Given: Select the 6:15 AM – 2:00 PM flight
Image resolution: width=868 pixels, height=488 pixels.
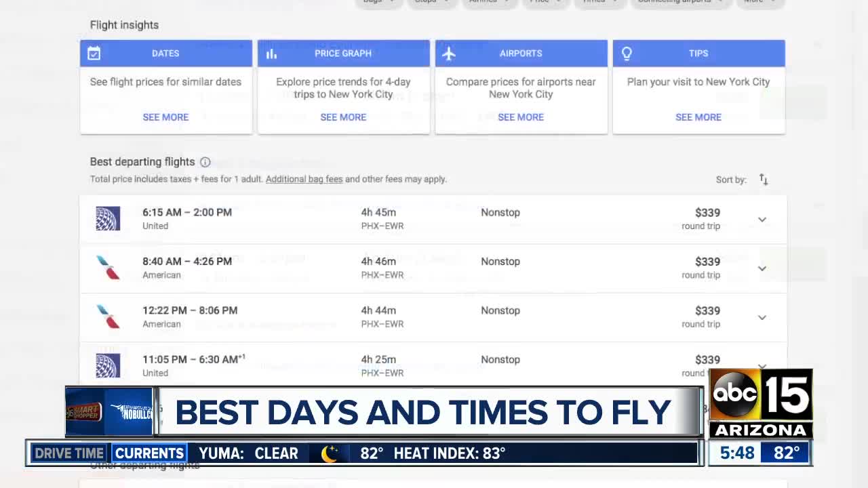Looking at the screenshot, I should (x=433, y=219).
